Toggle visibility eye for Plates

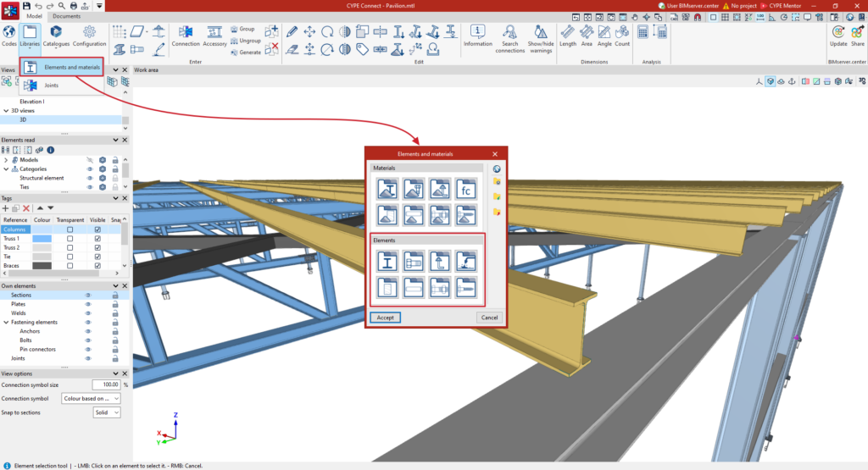87,304
